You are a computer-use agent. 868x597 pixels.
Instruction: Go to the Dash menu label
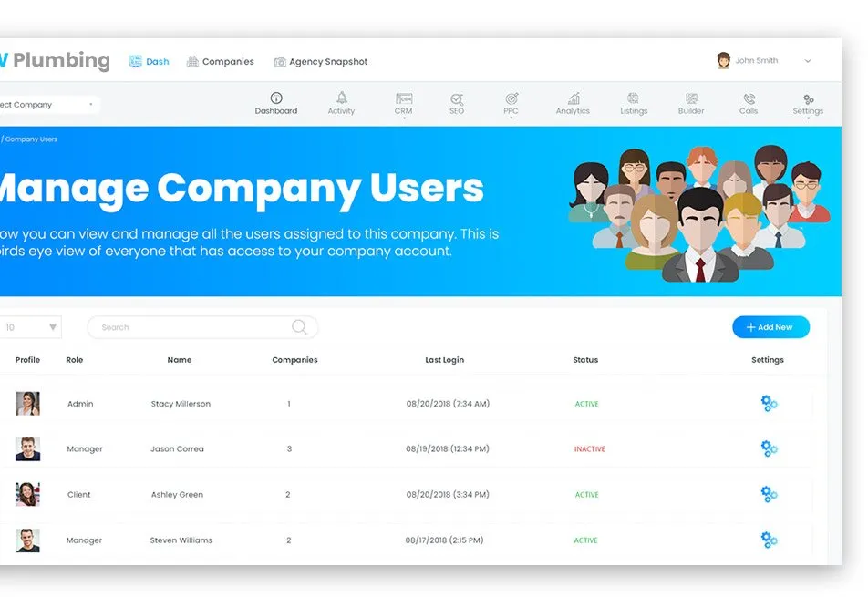click(x=158, y=61)
